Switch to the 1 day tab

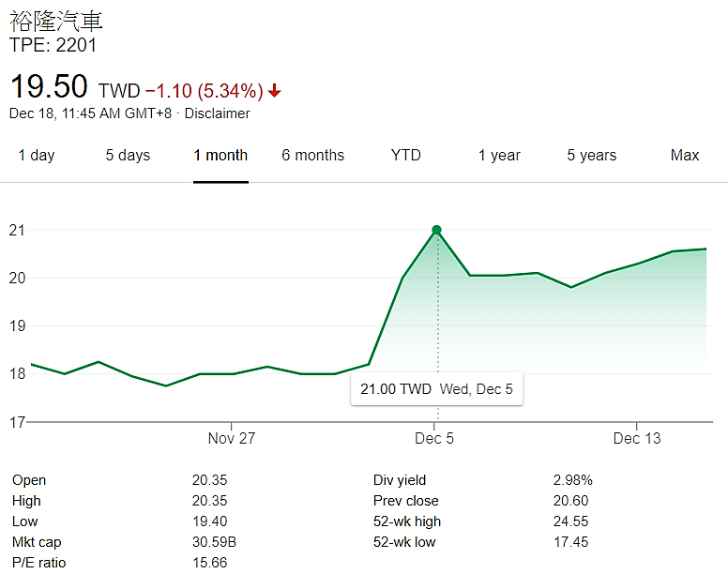(37, 155)
